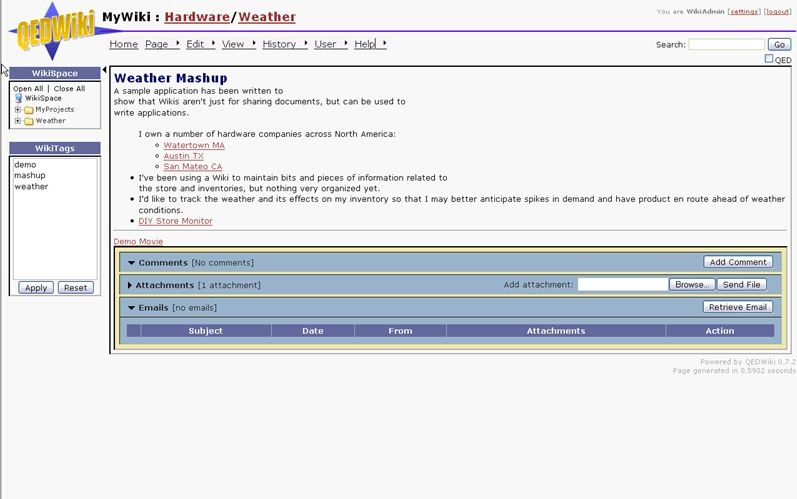Screen dimensions: 797x499
Task: Toggle the QED search checkbox
Action: [769, 59]
